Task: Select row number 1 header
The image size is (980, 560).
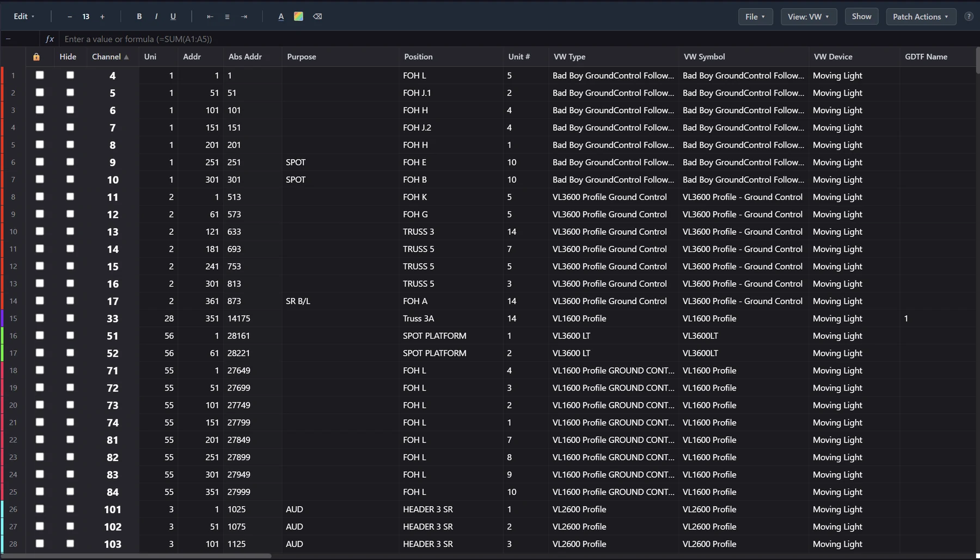Action: 13,75
